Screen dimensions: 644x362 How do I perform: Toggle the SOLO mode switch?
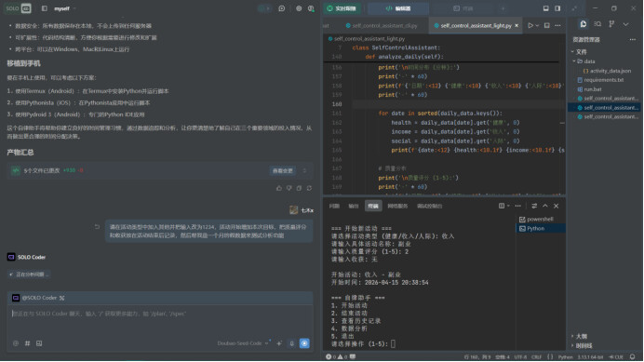click(x=18, y=8)
